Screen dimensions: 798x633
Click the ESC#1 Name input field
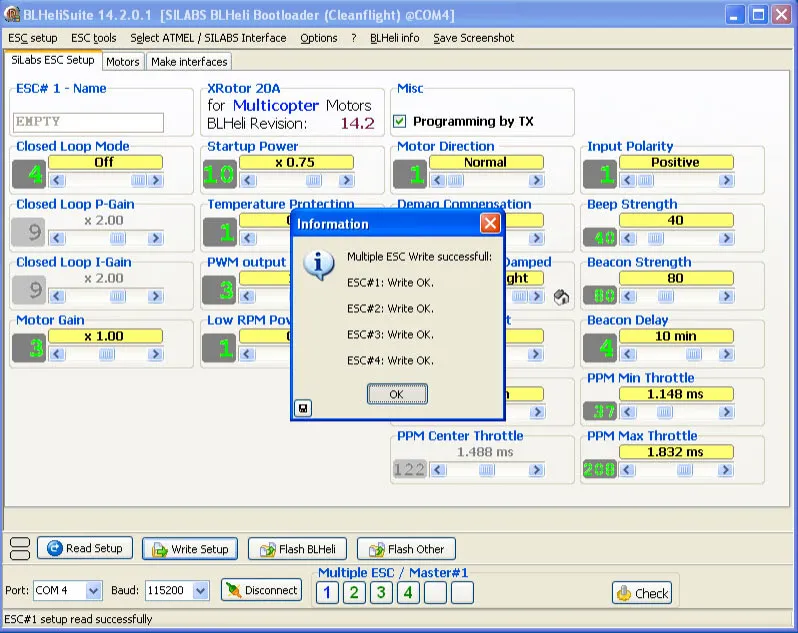(89, 122)
